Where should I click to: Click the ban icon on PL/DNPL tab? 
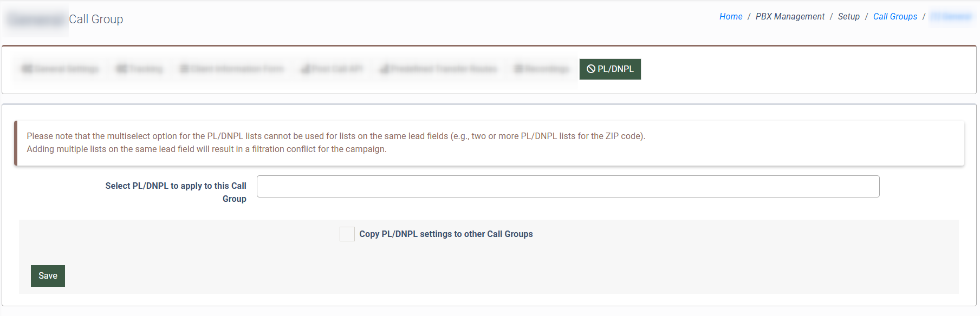(x=591, y=69)
